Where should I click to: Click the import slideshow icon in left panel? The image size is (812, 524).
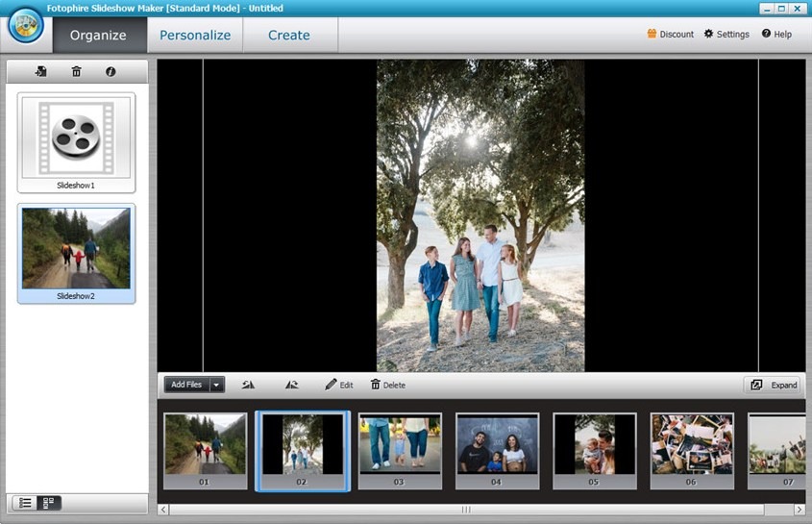click(x=41, y=71)
